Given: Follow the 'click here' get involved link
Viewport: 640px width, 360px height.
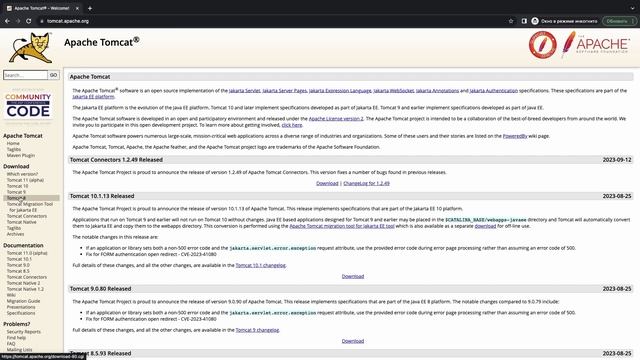Looking at the screenshot, I should click(x=292, y=125).
